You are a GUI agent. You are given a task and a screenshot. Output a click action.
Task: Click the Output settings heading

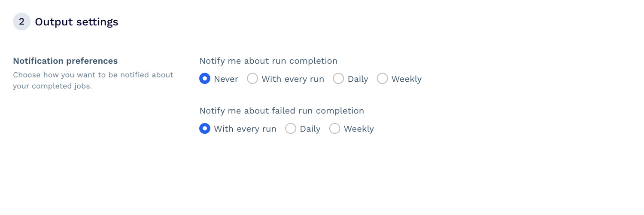76,22
